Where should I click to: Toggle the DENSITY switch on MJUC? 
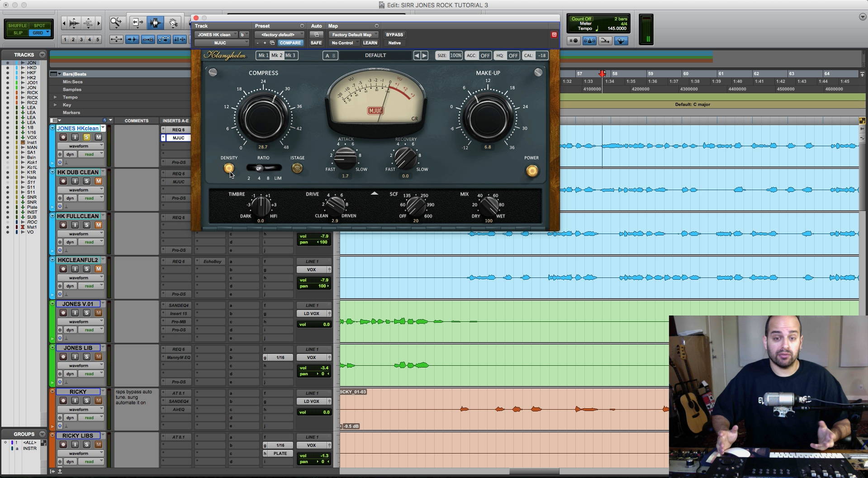coord(229,168)
